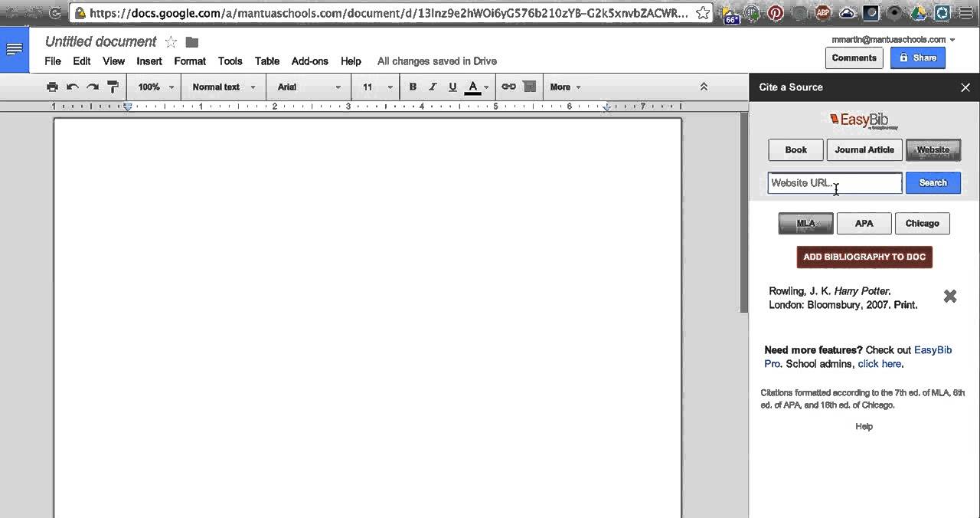Click the lock icon in address bar
This screenshot has width=980, height=518.
(79, 13)
